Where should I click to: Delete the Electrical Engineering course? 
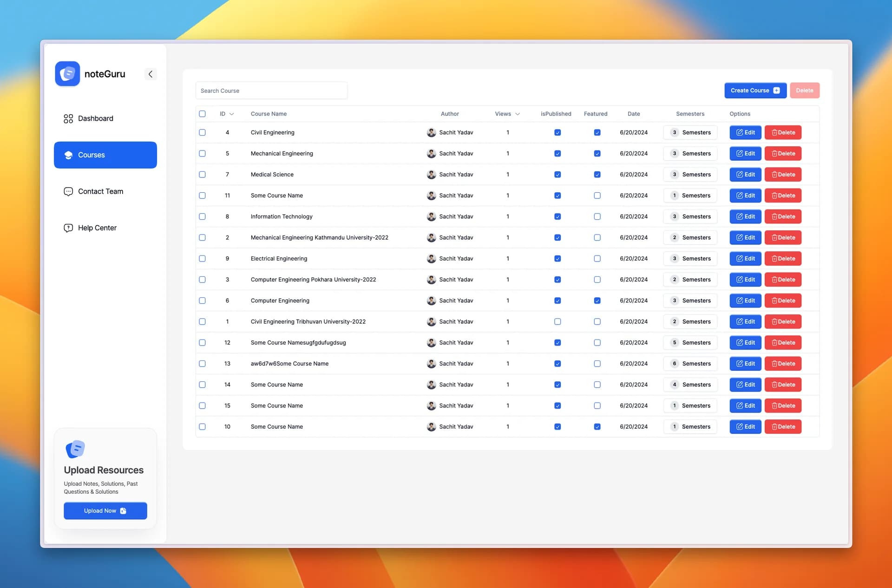783,259
